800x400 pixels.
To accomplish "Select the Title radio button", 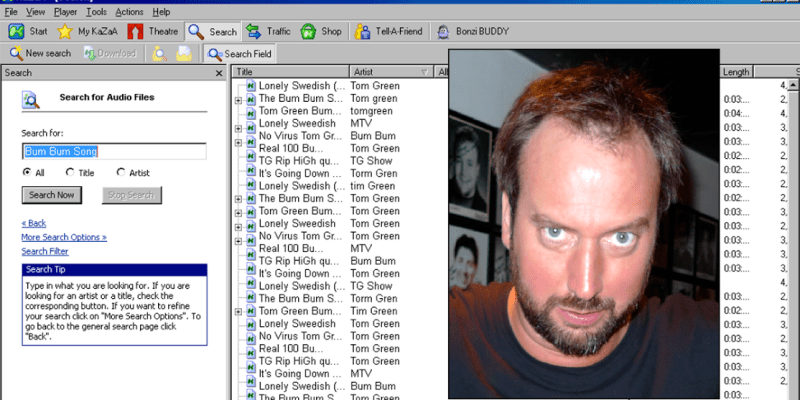I will [x=70, y=172].
